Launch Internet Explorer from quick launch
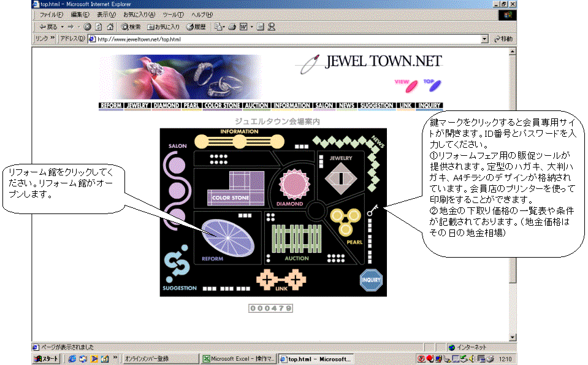 [x=72, y=359]
